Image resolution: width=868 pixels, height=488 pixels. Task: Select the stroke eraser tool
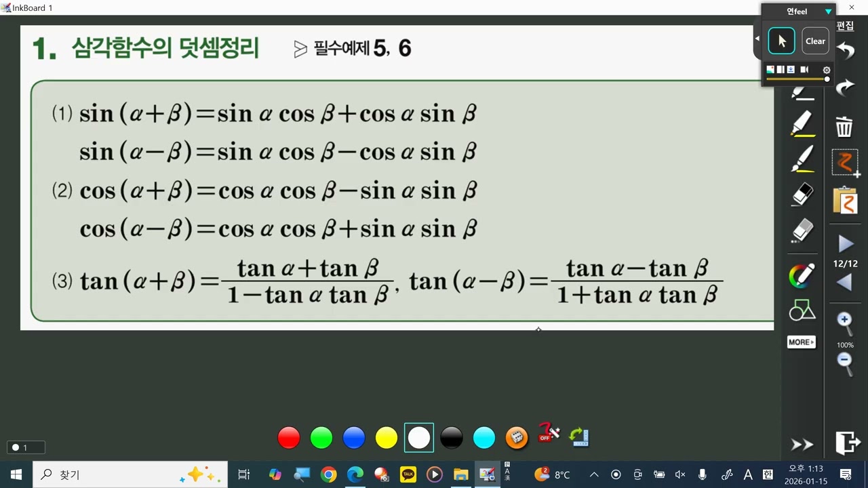pos(802,195)
